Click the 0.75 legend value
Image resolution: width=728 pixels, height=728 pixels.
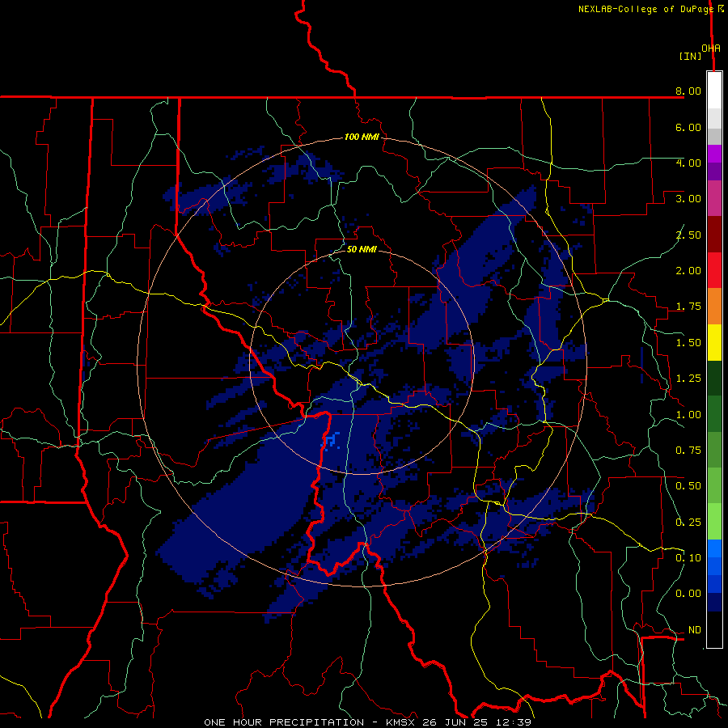(688, 451)
